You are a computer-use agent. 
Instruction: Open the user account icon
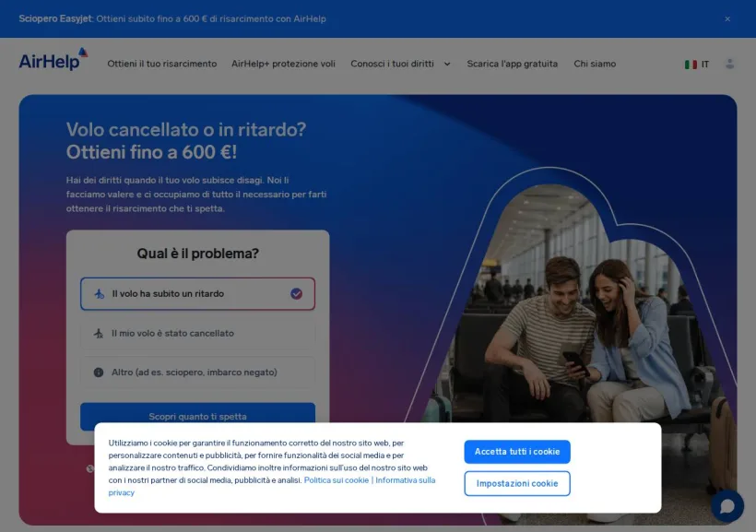click(729, 64)
